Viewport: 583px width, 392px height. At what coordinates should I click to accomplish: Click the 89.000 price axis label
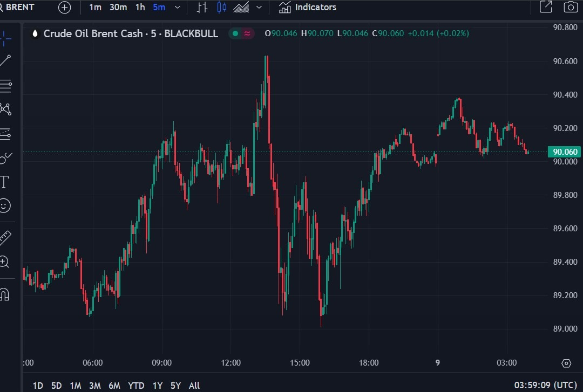[565, 328]
